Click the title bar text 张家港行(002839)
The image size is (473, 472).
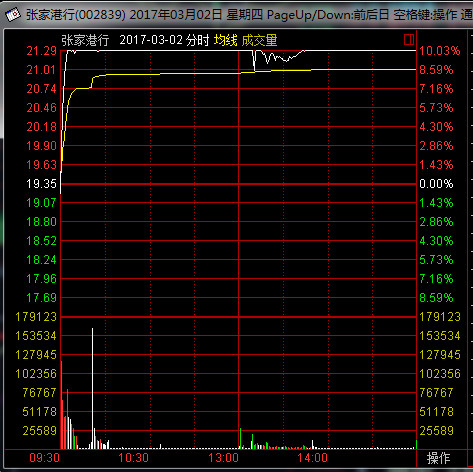coord(76,15)
